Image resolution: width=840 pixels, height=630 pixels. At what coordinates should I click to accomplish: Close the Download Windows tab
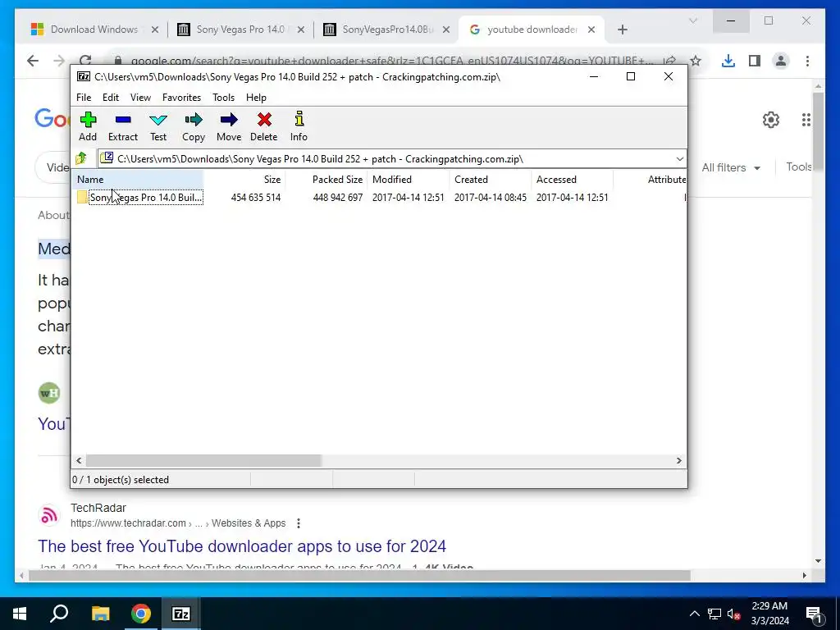tap(155, 30)
